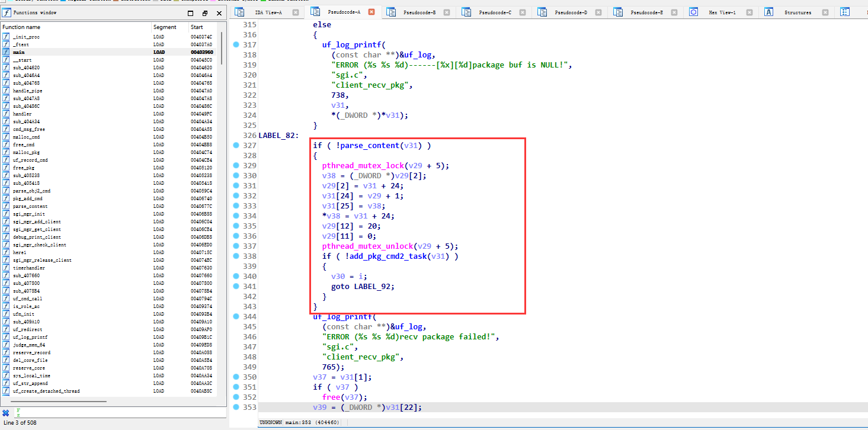Select the active Pseudocode-A tab

tap(343, 12)
